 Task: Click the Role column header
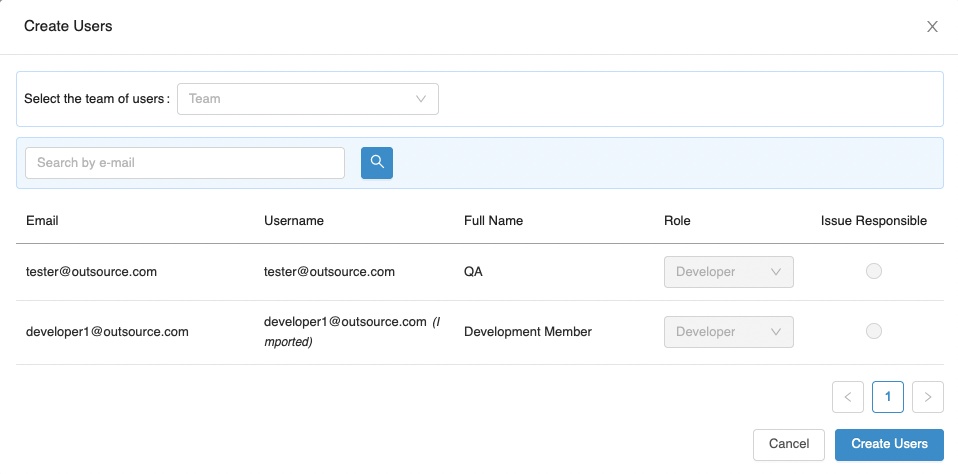point(677,221)
